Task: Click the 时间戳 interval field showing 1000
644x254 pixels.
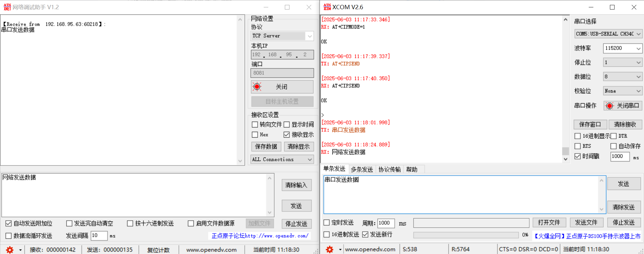Action: click(620, 157)
